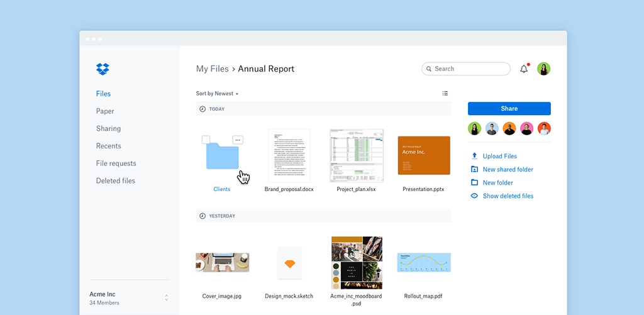
Task: Click the upload arrow icon
Action: [x=474, y=156]
